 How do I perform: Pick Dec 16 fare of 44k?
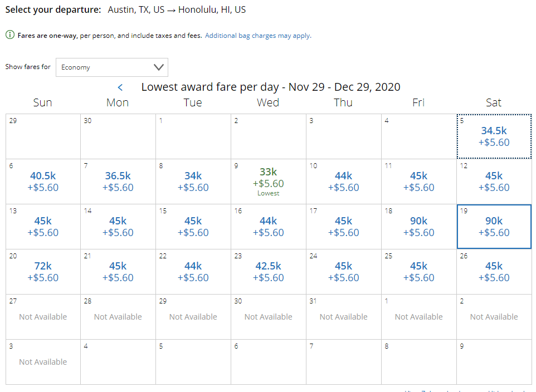(x=269, y=227)
